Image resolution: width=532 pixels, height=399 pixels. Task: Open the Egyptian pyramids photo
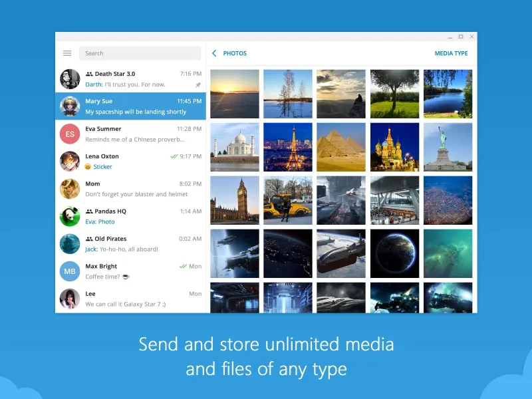pos(341,147)
